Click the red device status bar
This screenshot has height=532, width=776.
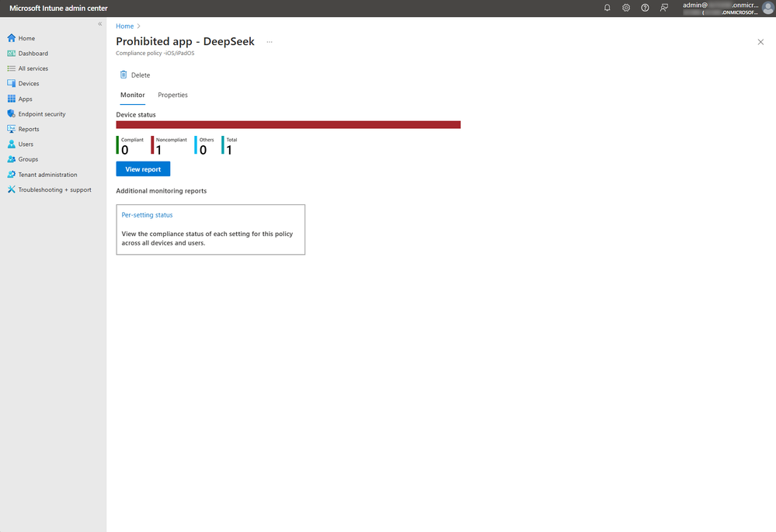tap(288, 125)
